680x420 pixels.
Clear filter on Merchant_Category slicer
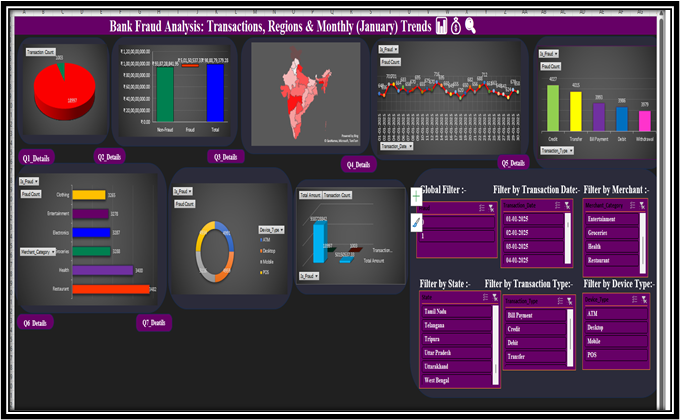pyautogui.click(x=642, y=205)
